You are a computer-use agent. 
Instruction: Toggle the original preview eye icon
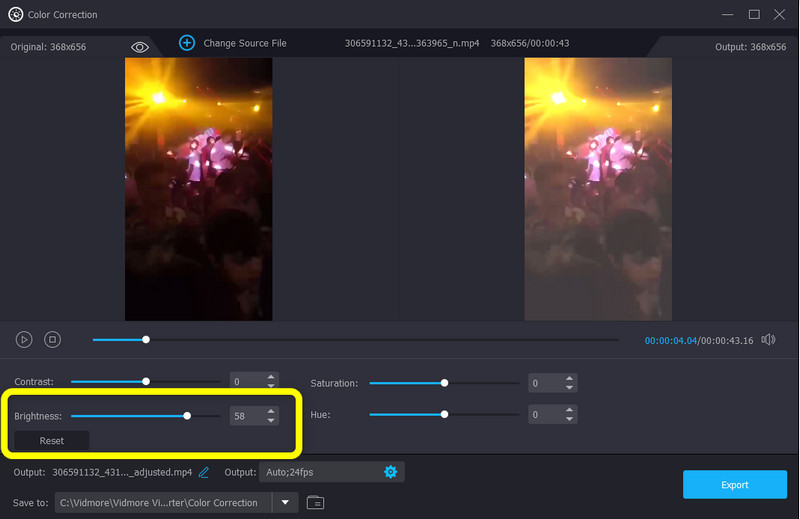(140, 47)
